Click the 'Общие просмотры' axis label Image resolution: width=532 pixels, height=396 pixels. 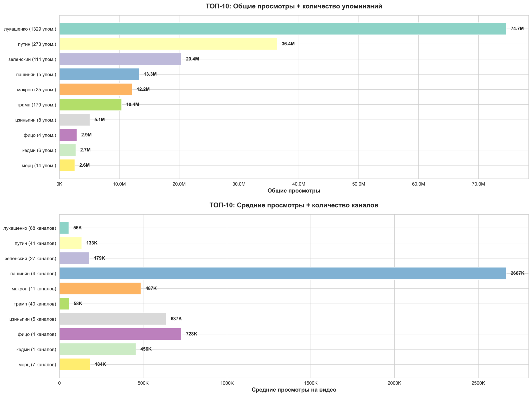pos(294,191)
